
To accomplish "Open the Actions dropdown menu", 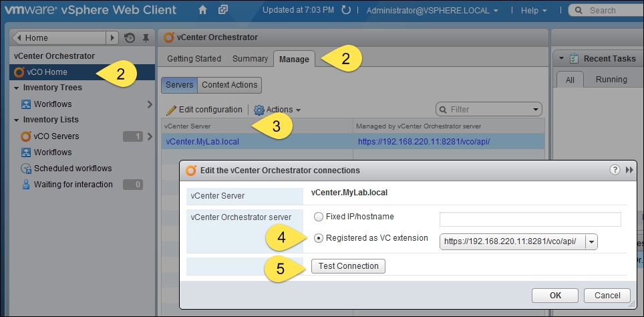I will (x=277, y=110).
